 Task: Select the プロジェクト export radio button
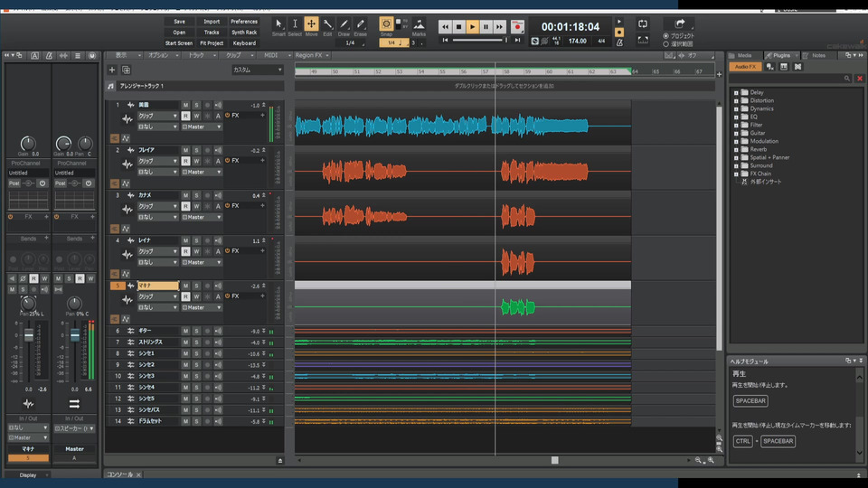tap(666, 35)
